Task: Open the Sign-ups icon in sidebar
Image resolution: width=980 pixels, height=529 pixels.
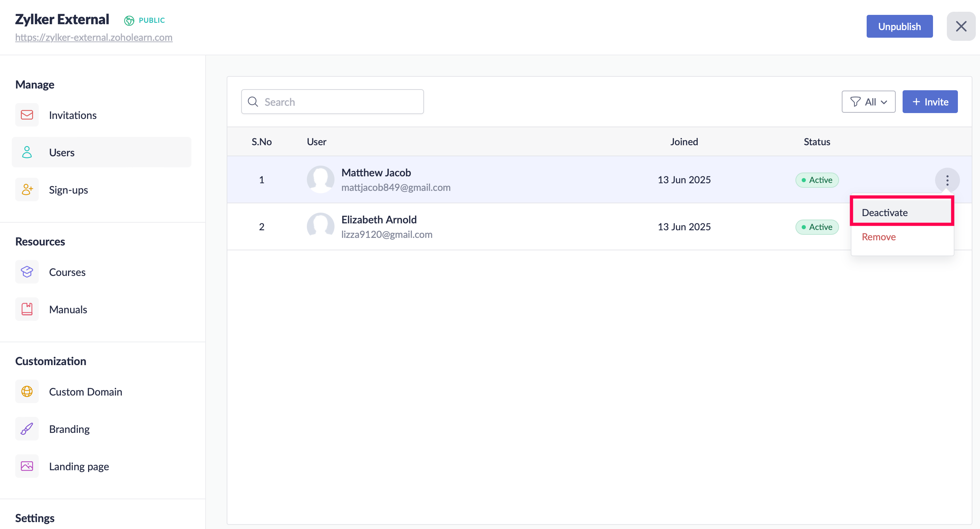Action: tap(27, 189)
